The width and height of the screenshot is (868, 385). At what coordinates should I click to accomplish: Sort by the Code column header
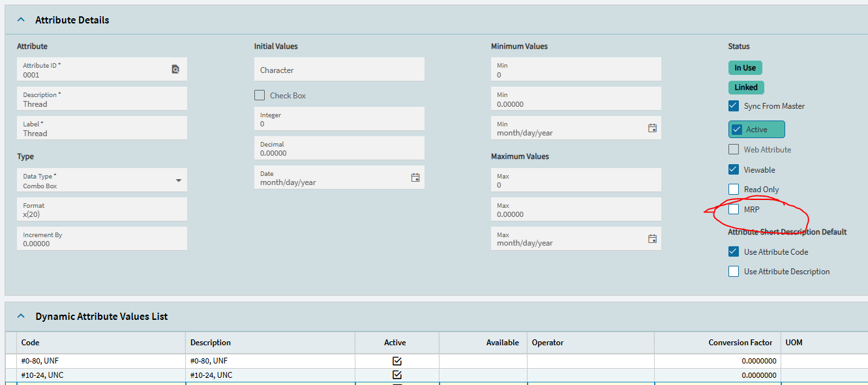(101, 343)
